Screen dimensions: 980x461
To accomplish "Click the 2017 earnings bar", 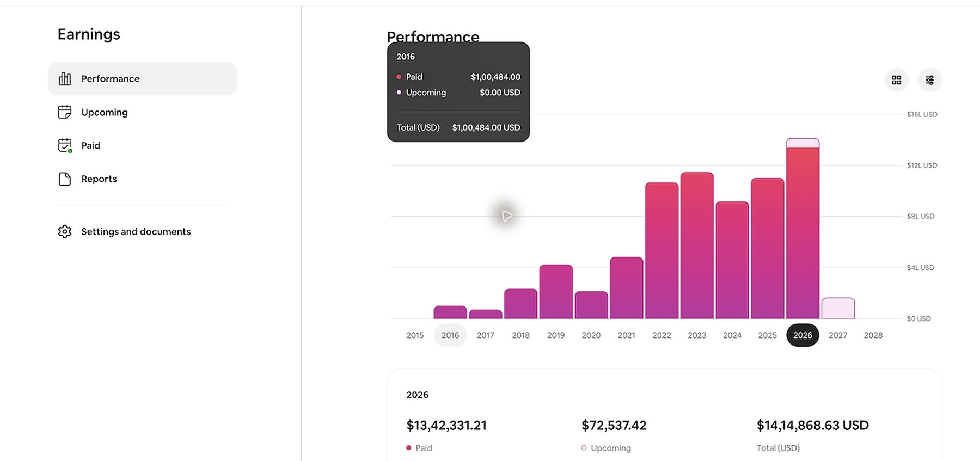I will tap(486, 315).
